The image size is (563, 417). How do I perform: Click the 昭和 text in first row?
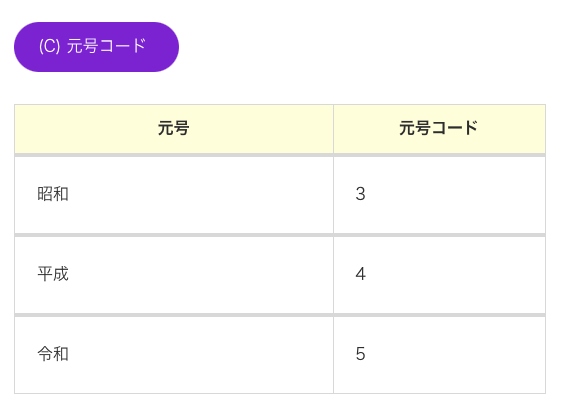point(53,194)
